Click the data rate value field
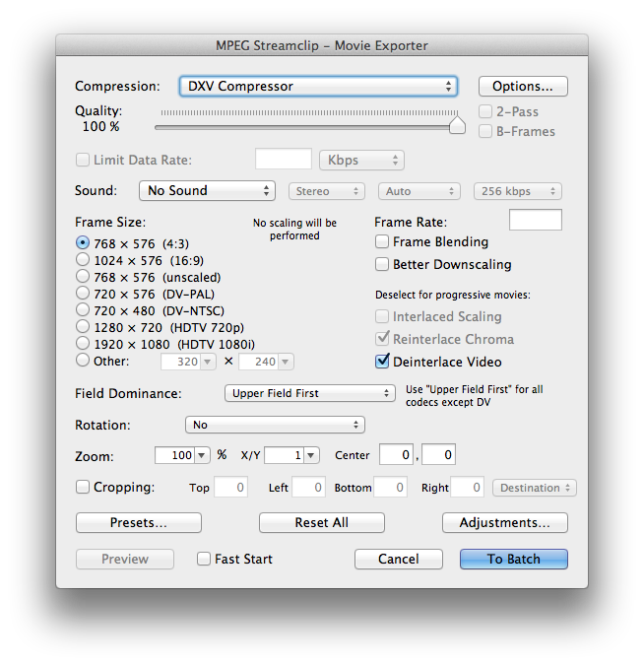 [x=284, y=160]
